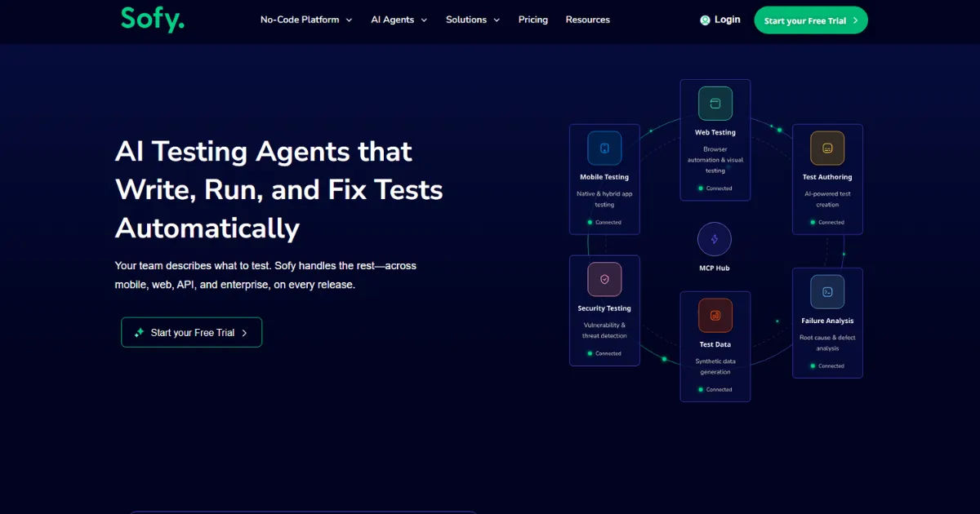Click the Sofy logo
Screen dimensions: 980x514
click(153, 19)
